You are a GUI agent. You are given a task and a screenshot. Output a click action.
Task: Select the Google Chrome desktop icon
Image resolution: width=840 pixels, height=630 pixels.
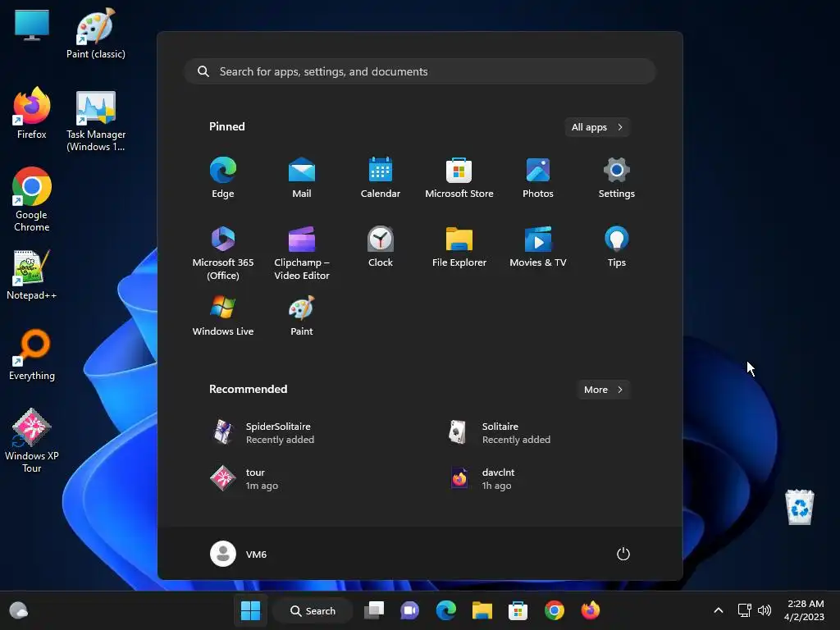[x=32, y=199]
